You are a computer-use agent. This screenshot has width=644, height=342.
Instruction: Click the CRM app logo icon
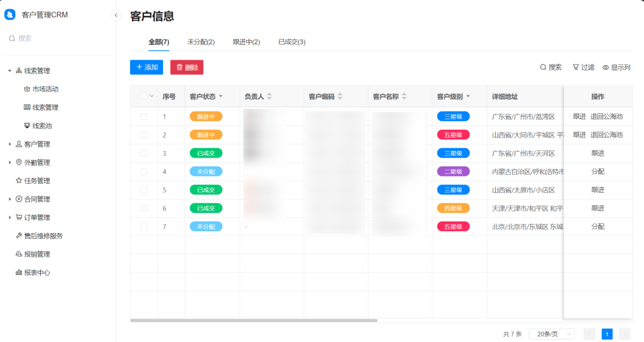(x=10, y=15)
